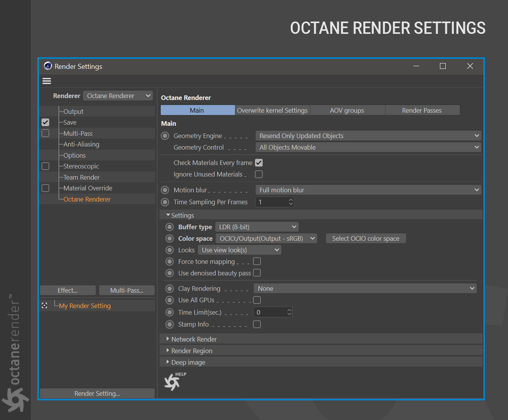508x420 pixels.
Task: Click the Use All GPUs animation dot
Action: tap(170, 300)
